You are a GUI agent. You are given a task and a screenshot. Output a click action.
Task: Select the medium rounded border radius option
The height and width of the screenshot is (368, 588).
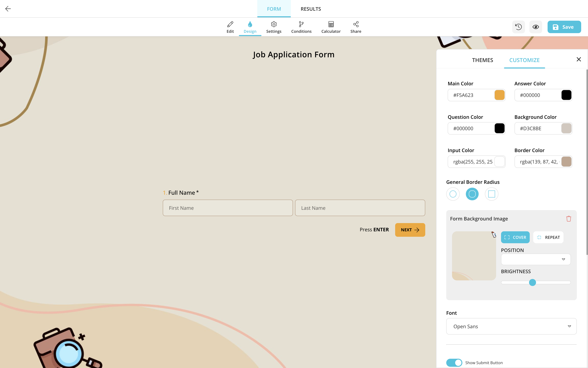point(472,194)
